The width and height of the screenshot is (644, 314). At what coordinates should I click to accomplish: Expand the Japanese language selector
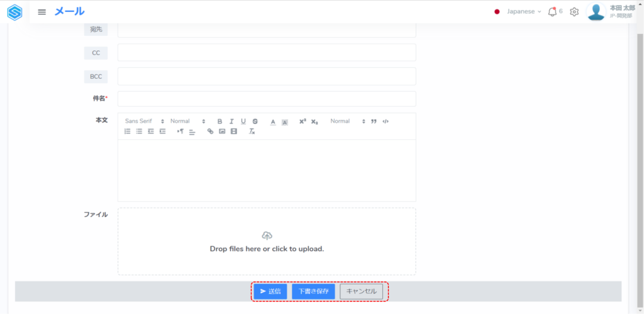point(519,11)
